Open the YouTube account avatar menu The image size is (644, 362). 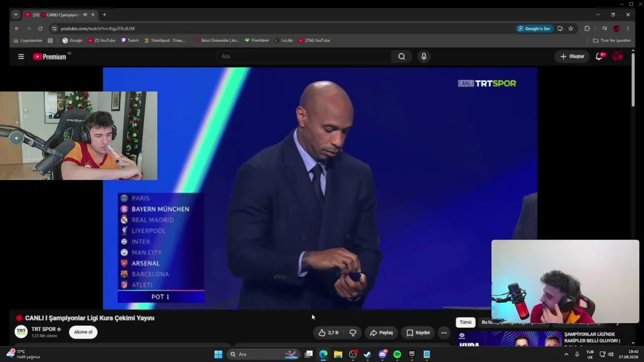618,56
